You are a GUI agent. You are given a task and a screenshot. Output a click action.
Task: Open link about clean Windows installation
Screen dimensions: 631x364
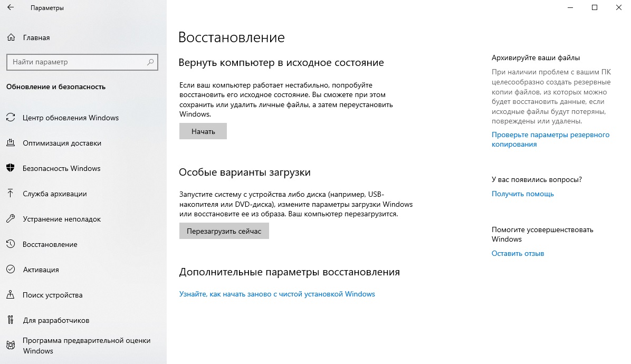[277, 294]
